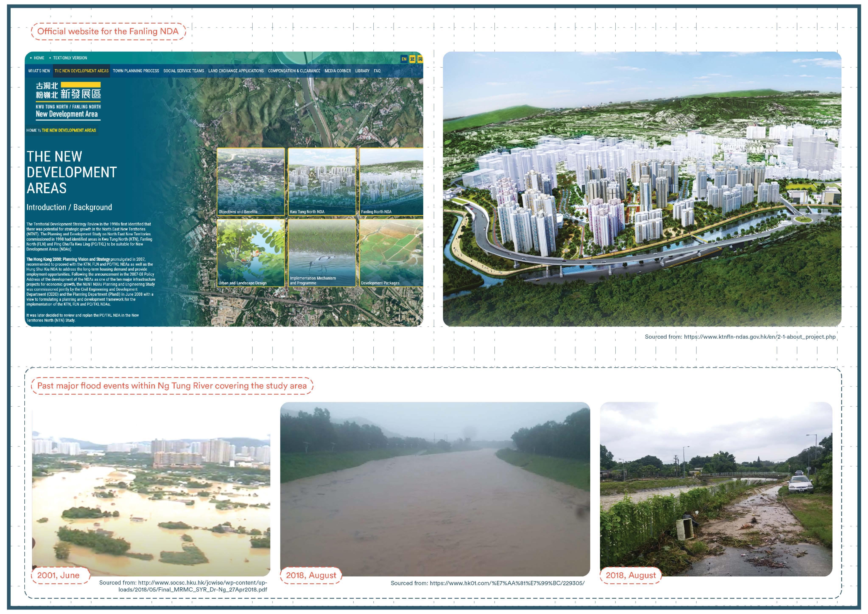The width and height of the screenshot is (868, 614).
Task: Open COMPENSATION & CLEARANCE menu
Action: (294, 71)
